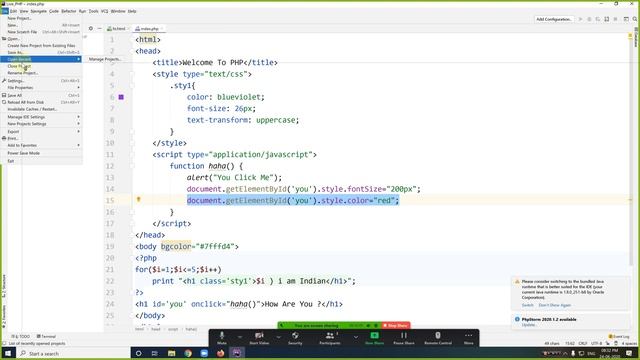Switch to the index.php editor tab

(x=149, y=29)
